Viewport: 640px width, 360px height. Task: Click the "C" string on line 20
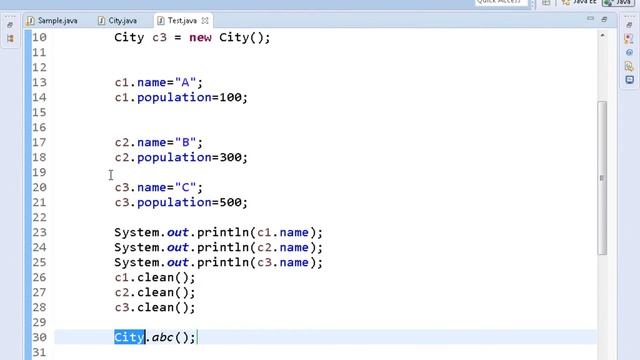pos(185,187)
